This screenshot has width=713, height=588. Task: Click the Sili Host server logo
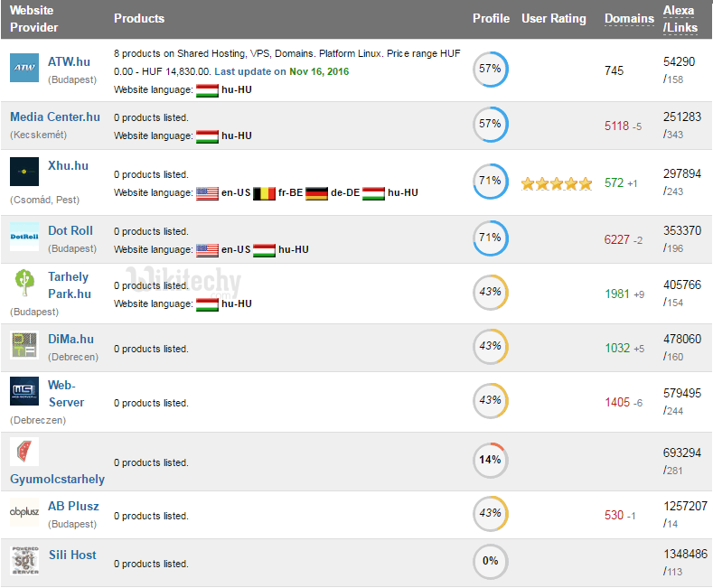24,561
